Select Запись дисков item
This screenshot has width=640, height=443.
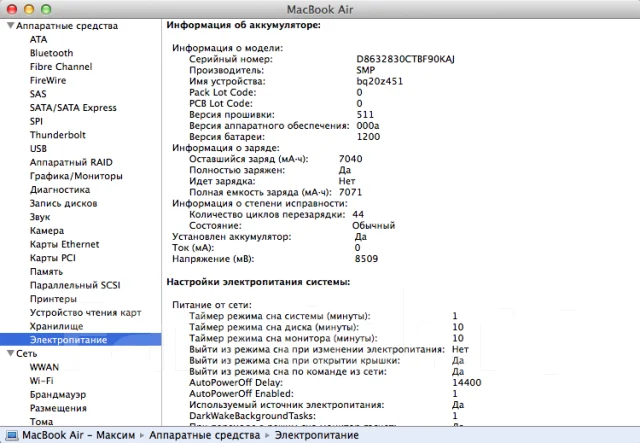[x=63, y=203]
